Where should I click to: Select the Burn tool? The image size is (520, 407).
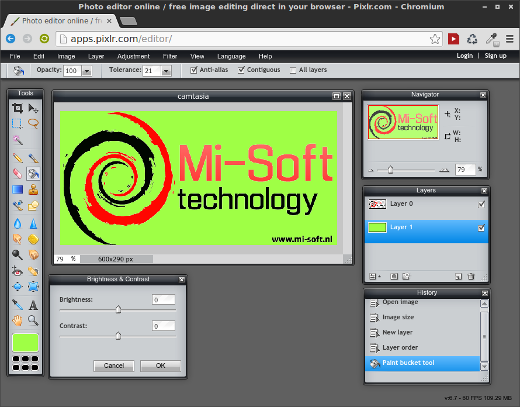33,255
